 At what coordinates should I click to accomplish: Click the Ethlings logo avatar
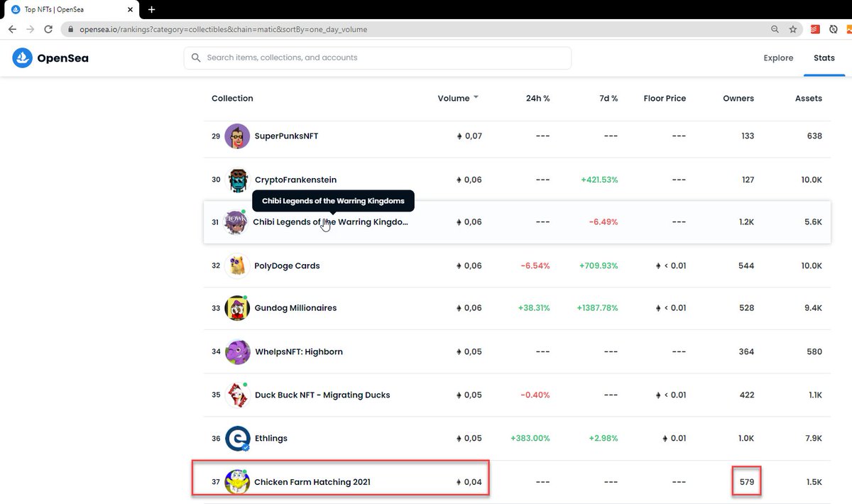pos(237,438)
